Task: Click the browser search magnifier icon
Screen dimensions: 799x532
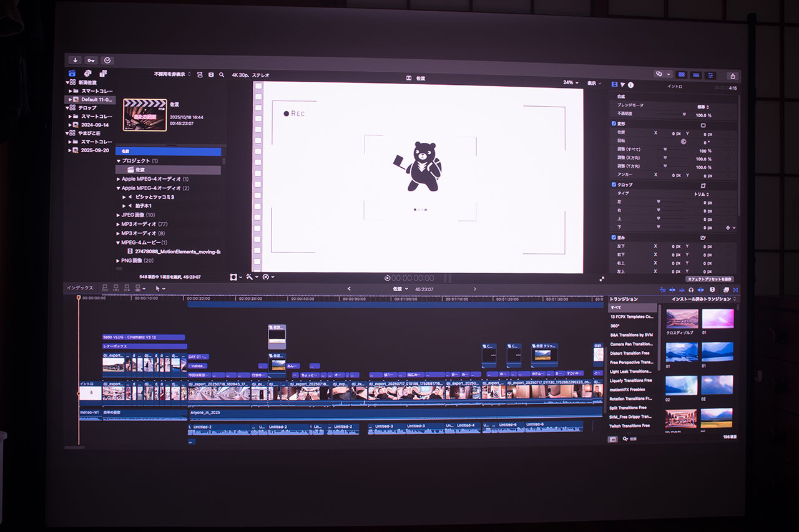Action: point(222,75)
